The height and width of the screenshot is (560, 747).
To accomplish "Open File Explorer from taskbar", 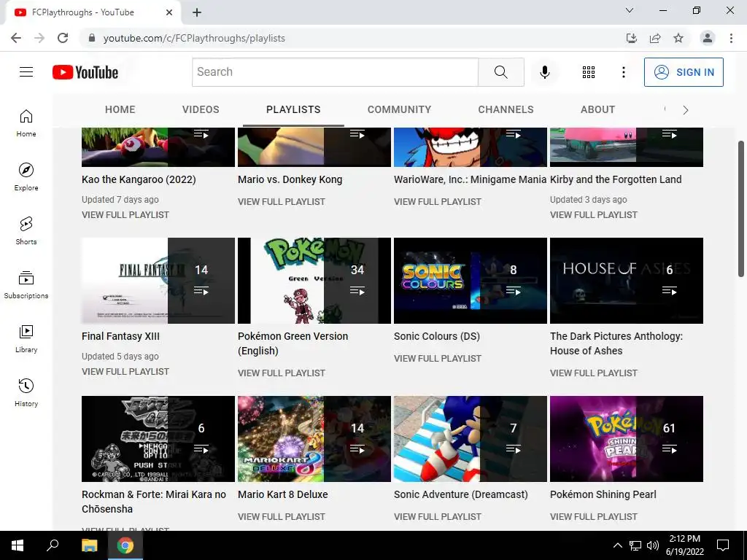I will (89, 545).
